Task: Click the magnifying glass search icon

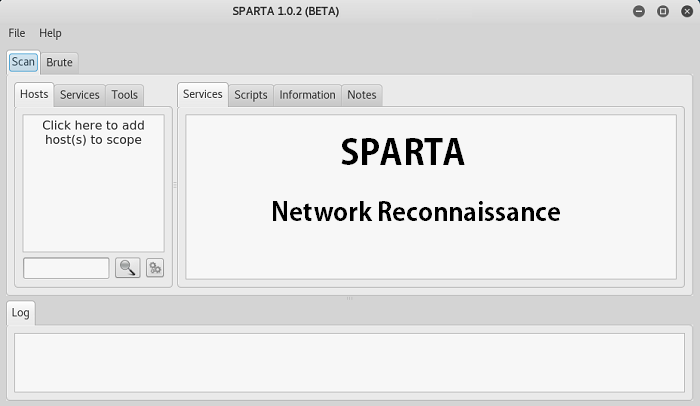Action: [127, 268]
